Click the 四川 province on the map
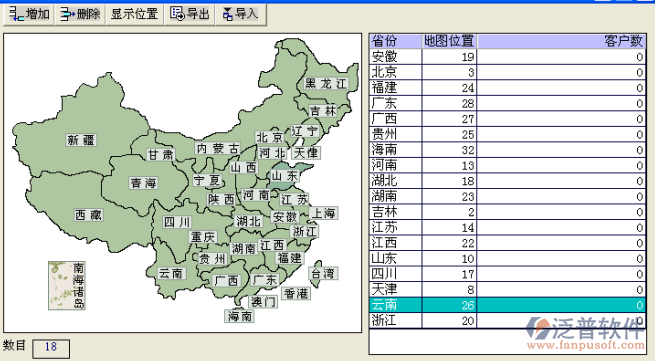 (177, 222)
